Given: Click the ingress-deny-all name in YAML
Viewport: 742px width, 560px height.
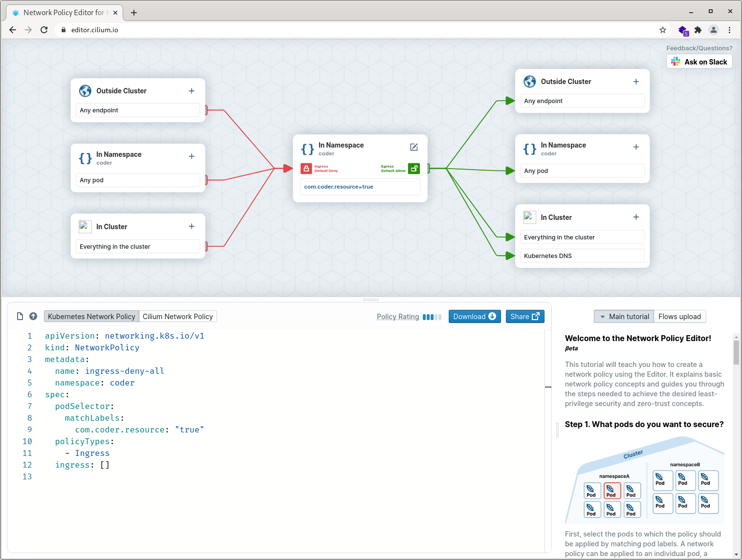Looking at the screenshot, I should (x=125, y=371).
